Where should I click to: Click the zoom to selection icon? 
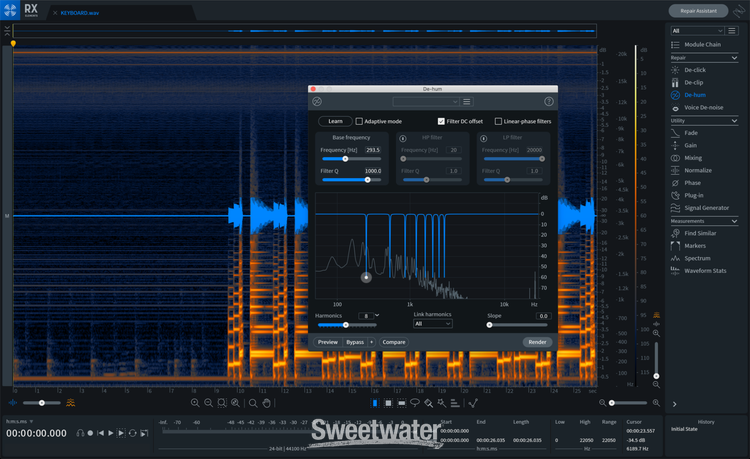pyautogui.click(x=222, y=403)
